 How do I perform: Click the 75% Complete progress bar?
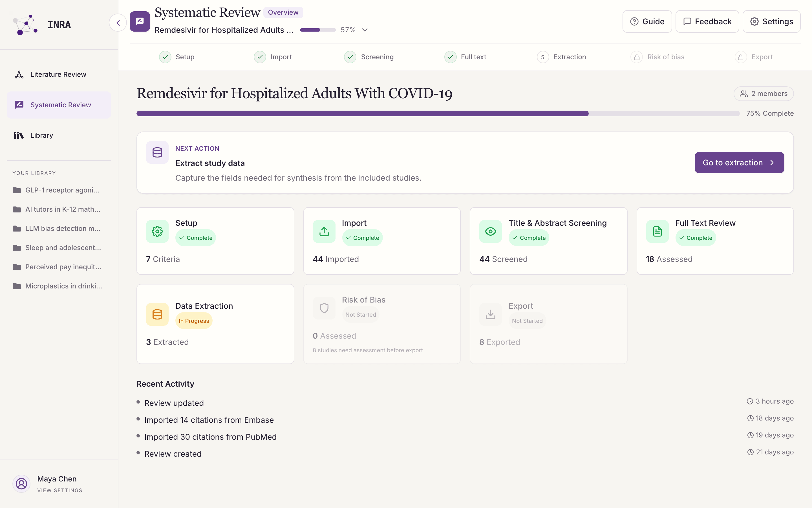pos(438,113)
